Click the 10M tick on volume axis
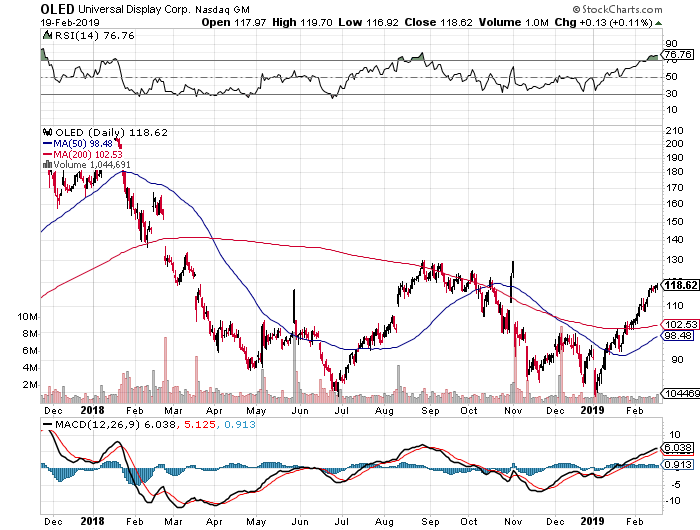Image resolution: width=700 pixels, height=530 pixels. coord(28,317)
